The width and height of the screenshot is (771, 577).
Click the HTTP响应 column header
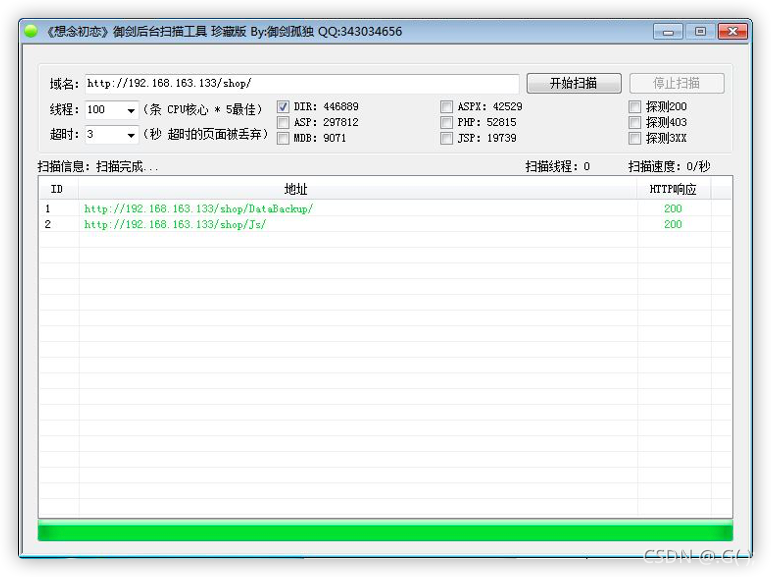pos(673,189)
